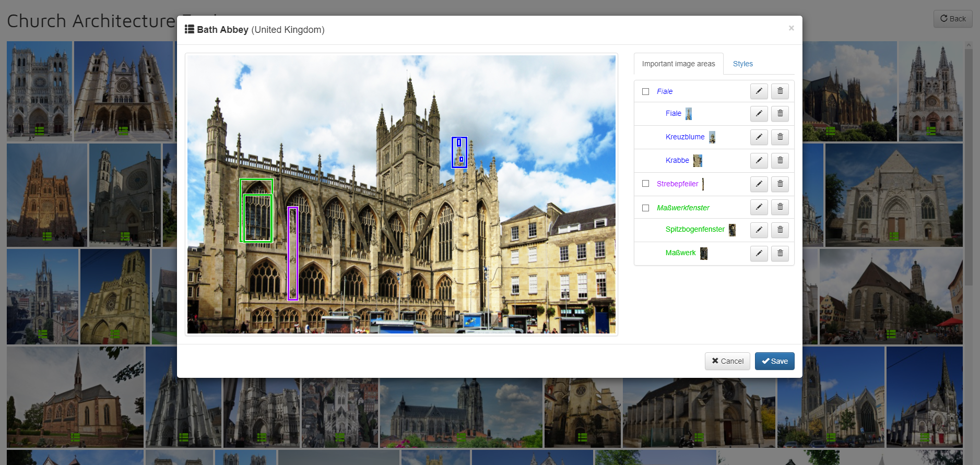Edit the Maßwerk image area
The height and width of the screenshot is (465, 980).
tap(759, 254)
